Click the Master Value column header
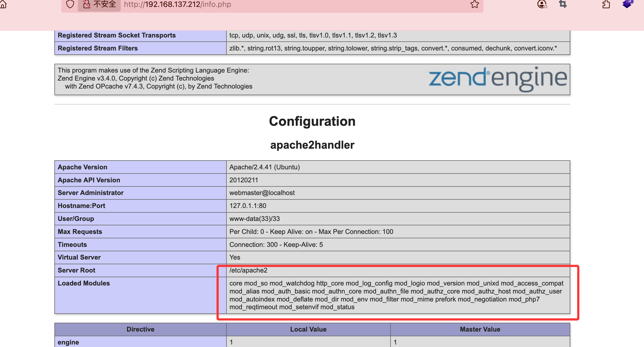This screenshot has height=347, width=644. [480, 329]
